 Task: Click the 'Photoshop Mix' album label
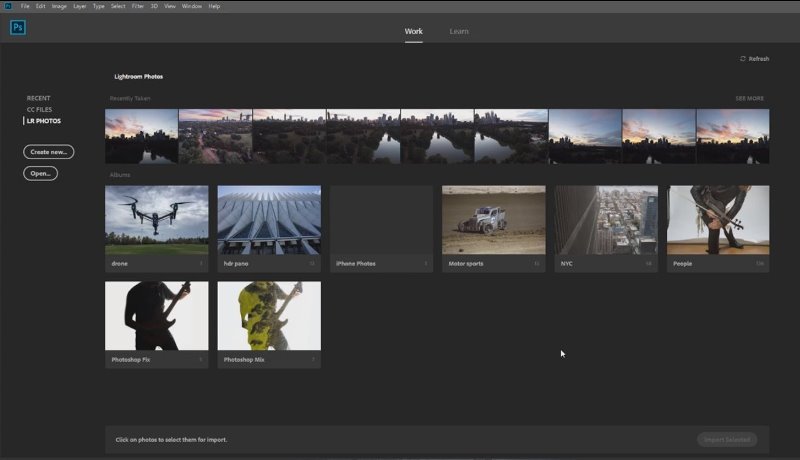[x=244, y=360]
